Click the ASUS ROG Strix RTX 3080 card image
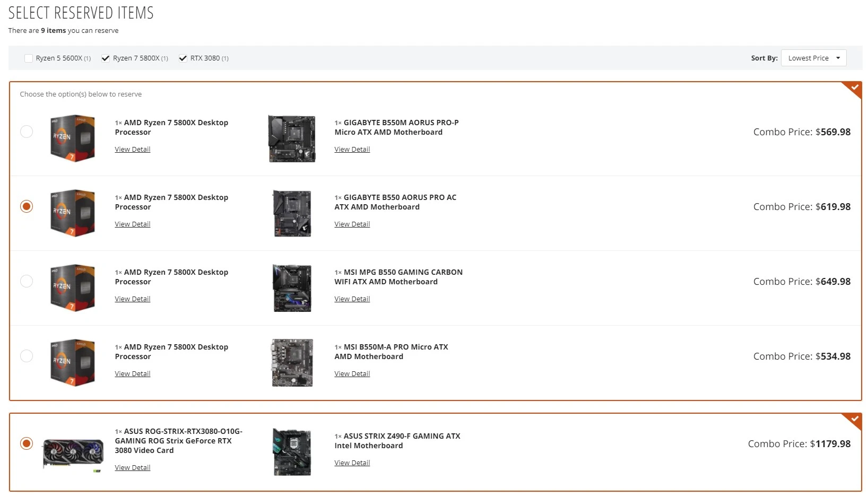868x497 pixels. [73, 455]
